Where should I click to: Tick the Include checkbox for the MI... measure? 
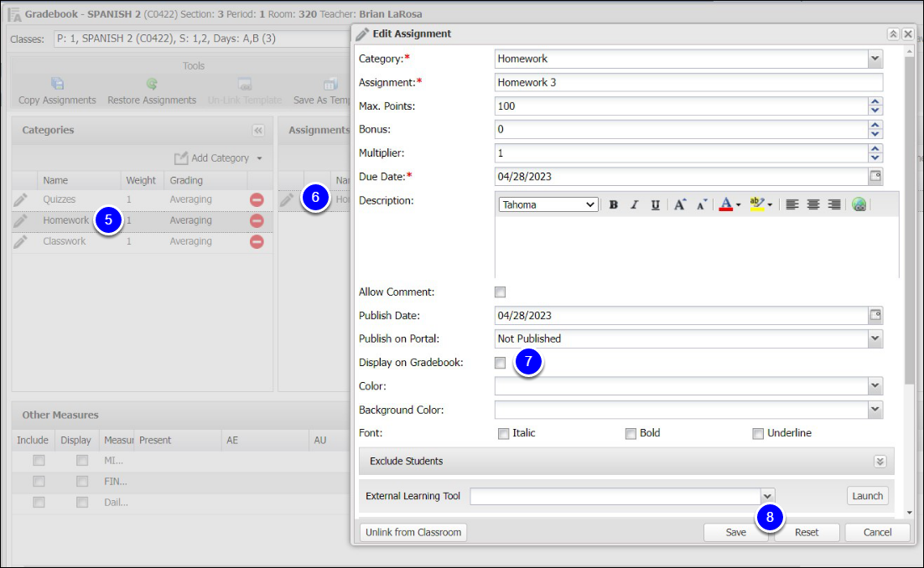pos(39,460)
